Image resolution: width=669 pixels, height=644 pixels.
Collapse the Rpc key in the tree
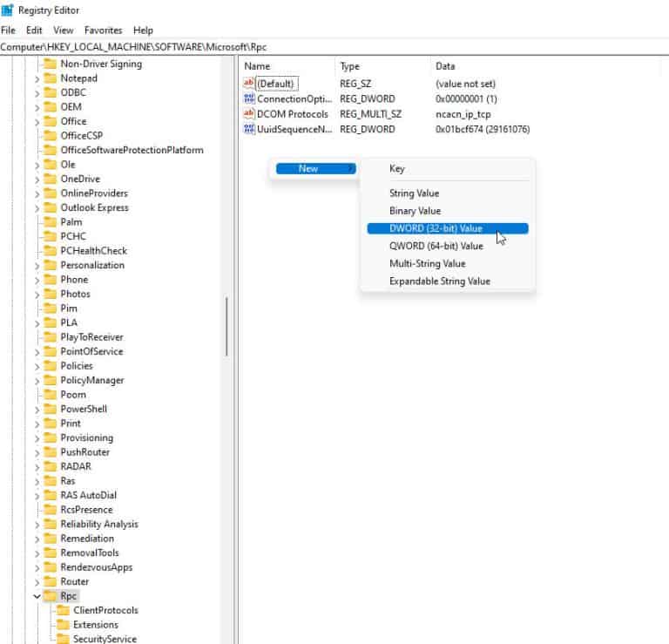[x=37, y=596]
